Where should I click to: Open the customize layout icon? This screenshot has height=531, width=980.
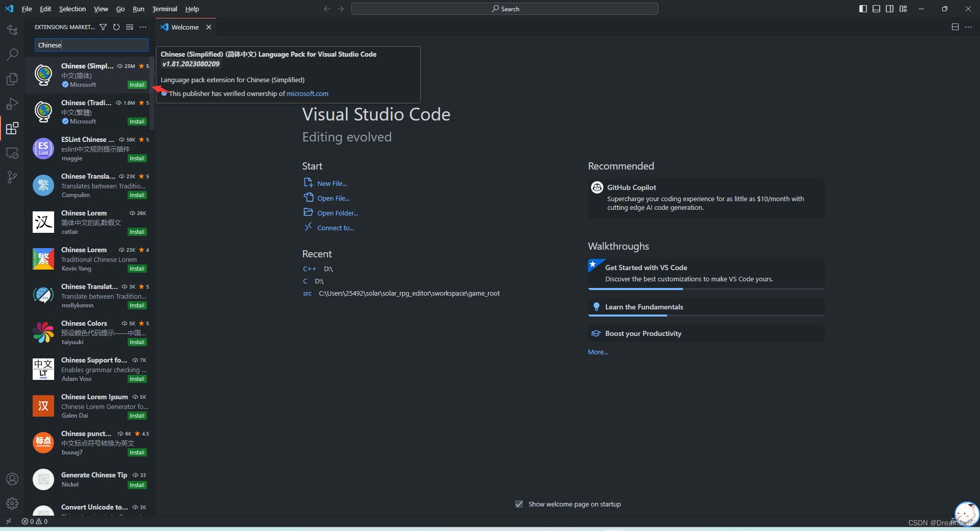pos(903,9)
